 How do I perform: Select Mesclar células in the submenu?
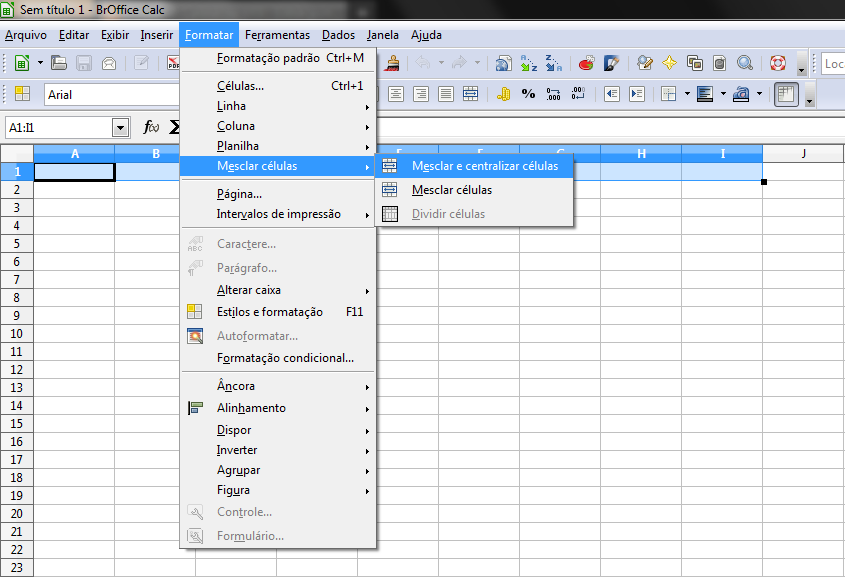(x=474, y=190)
